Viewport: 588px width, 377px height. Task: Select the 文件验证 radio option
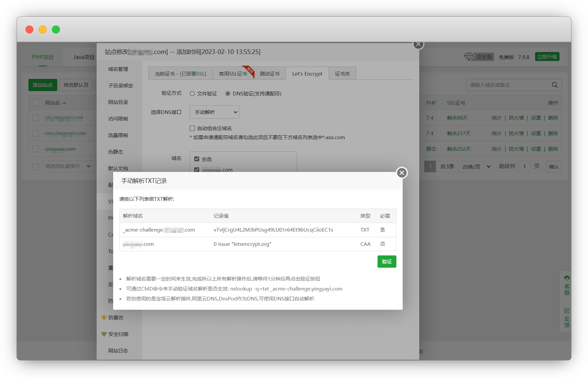192,94
